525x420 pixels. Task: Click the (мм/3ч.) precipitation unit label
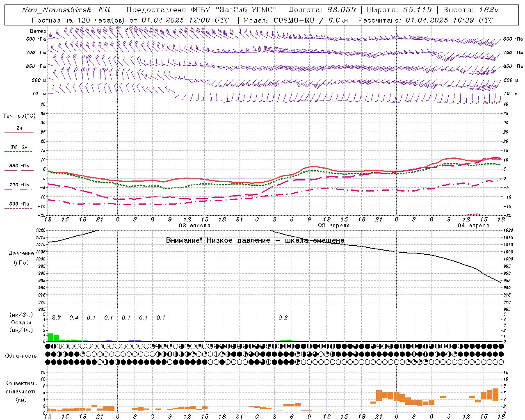[x=21, y=315]
